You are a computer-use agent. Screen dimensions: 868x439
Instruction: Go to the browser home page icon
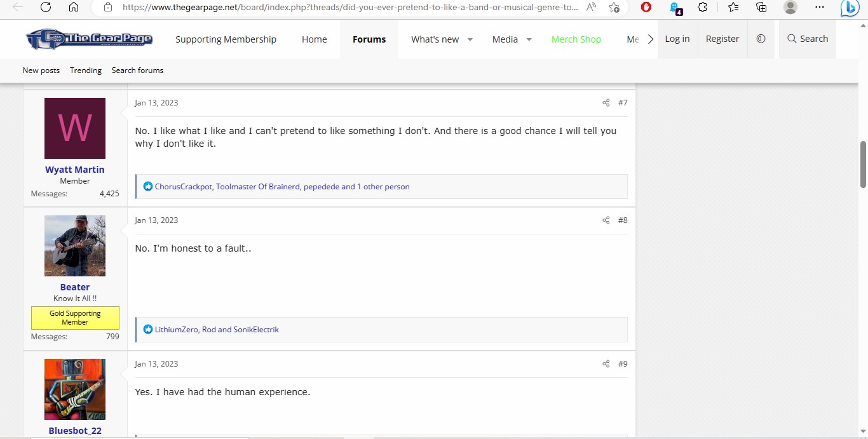(74, 7)
